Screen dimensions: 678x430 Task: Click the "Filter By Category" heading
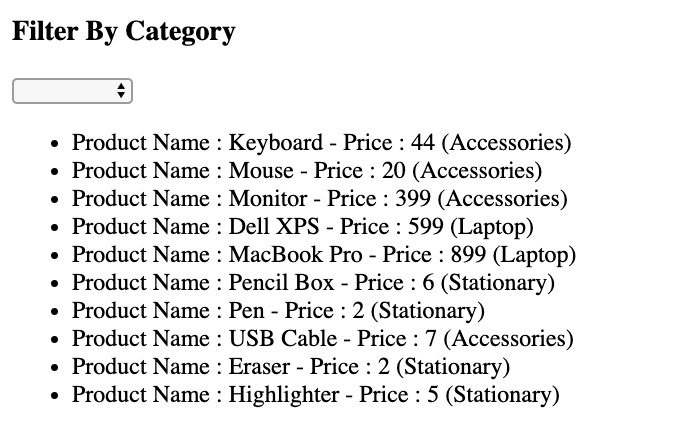123,31
